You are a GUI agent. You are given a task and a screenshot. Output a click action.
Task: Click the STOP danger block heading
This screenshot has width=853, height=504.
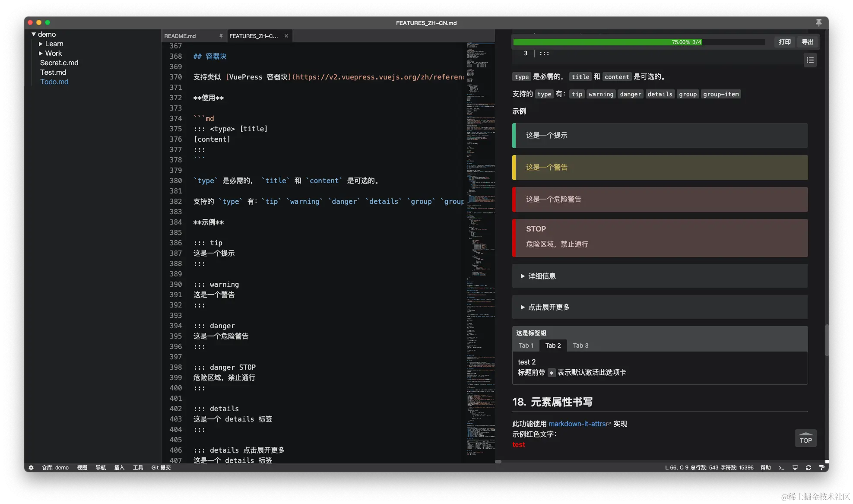coord(536,229)
